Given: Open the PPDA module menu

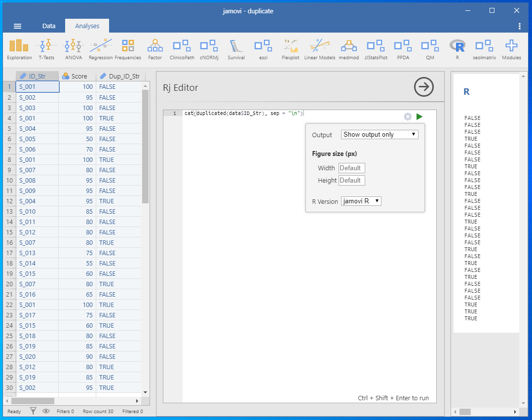Looking at the screenshot, I should click(x=403, y=49).
